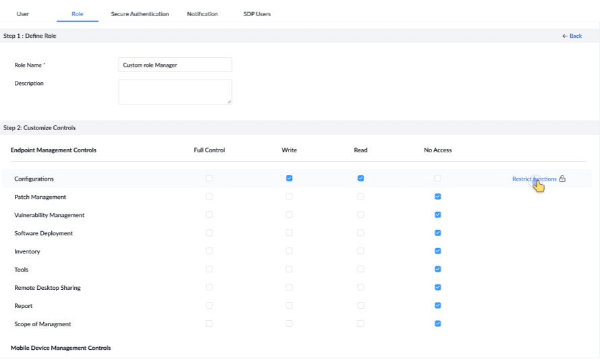Click the Restrict functions link
Screen dimensions: 600x364
[534, 179]
